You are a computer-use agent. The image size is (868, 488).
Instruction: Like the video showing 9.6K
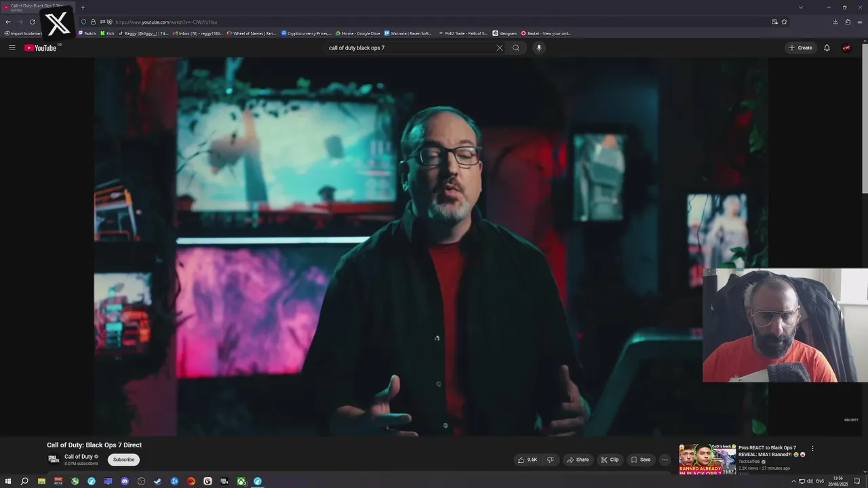tap(528, 460)
